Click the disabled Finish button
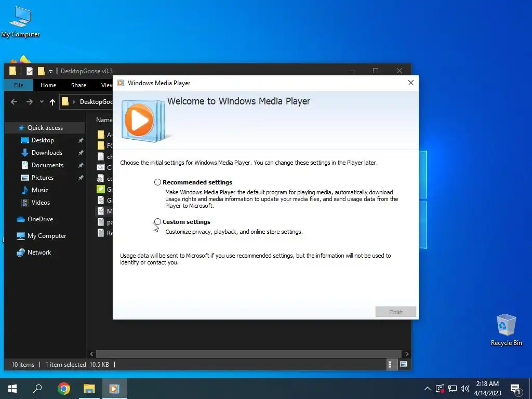Image resolution: width=532 pixels, height=399 pixels. point(395,312)
